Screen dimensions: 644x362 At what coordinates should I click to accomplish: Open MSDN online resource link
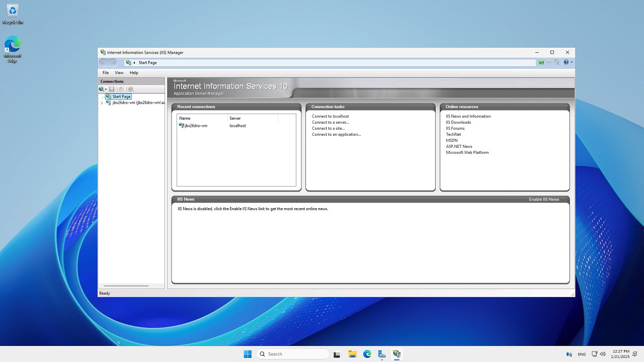click(452, 140)
